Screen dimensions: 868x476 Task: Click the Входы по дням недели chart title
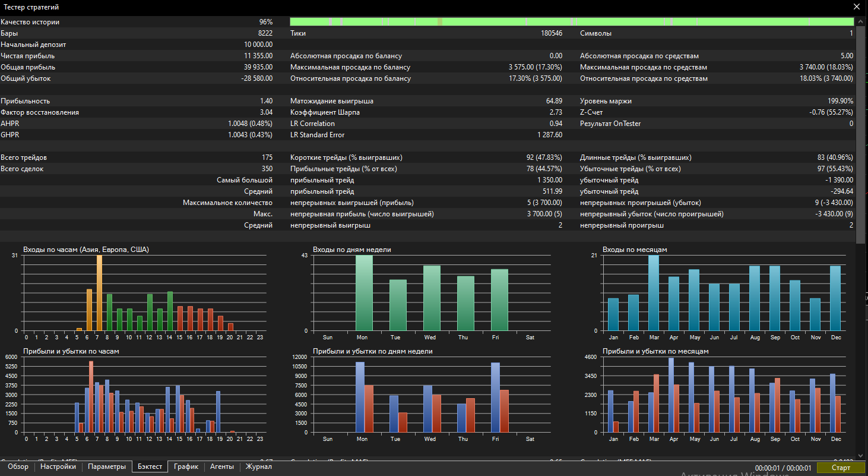[352, 250]
